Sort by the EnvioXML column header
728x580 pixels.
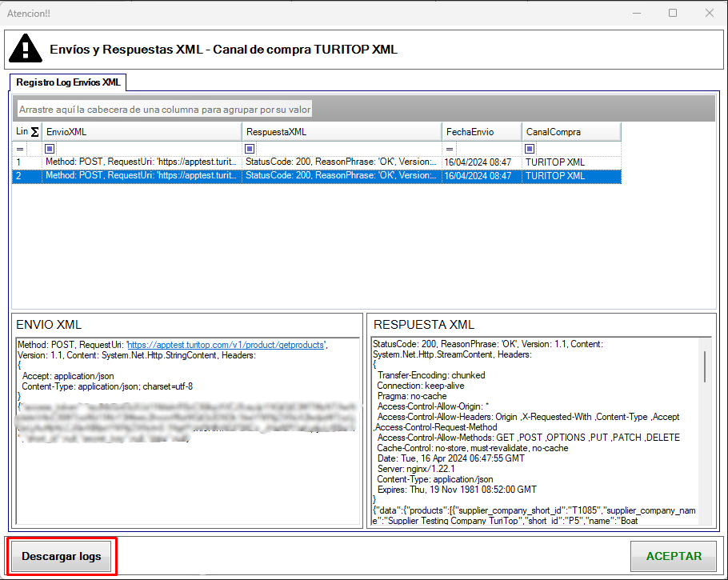[142, 132]
